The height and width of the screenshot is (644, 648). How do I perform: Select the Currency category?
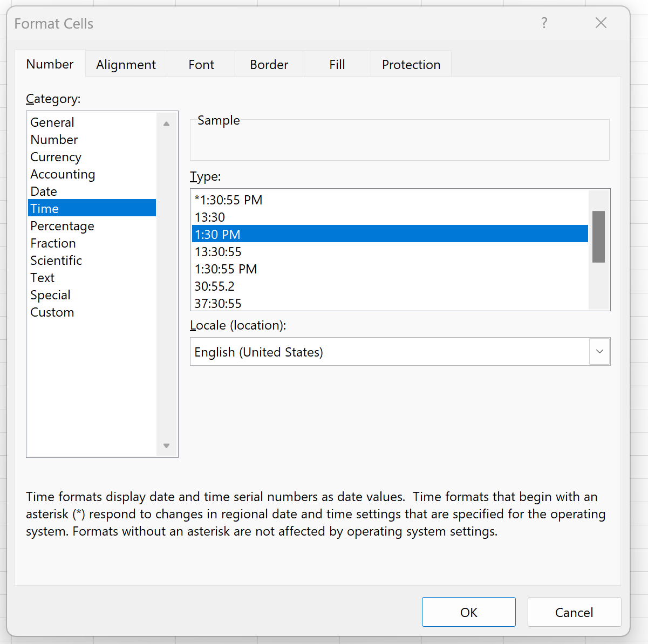(56, 156)
